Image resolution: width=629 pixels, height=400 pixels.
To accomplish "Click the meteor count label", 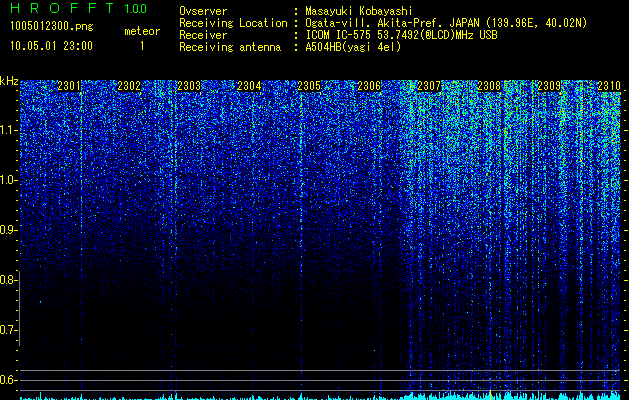I will [x=142, y=31].
